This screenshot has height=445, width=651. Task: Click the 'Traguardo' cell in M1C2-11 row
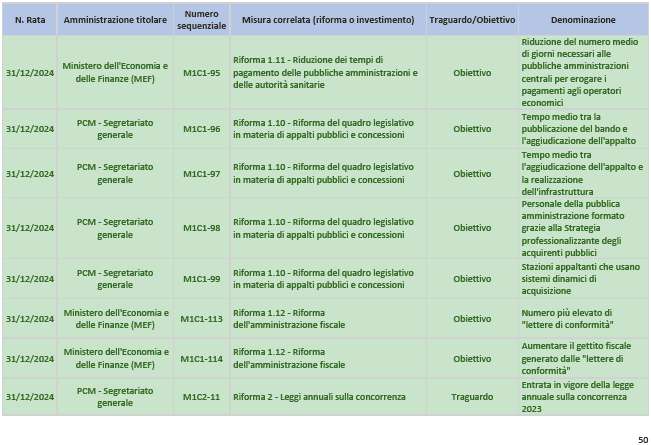472,397
